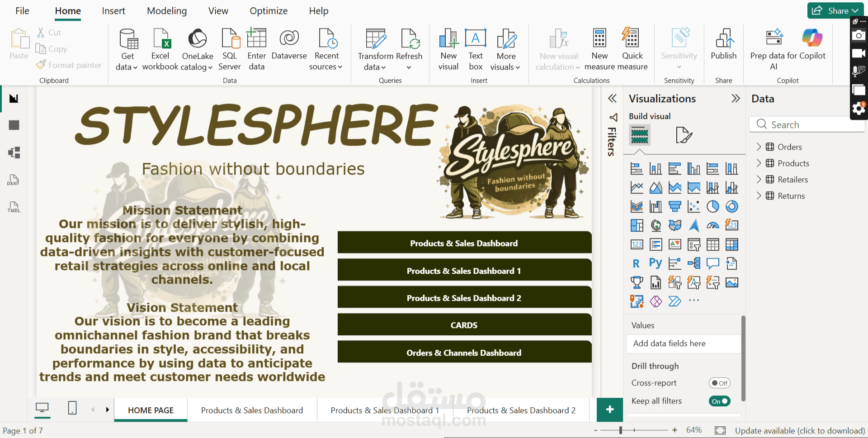Viewport: 868px width, 438px height.
Task: Insert a New visual from ribbon
Action: tap(448, 49)
